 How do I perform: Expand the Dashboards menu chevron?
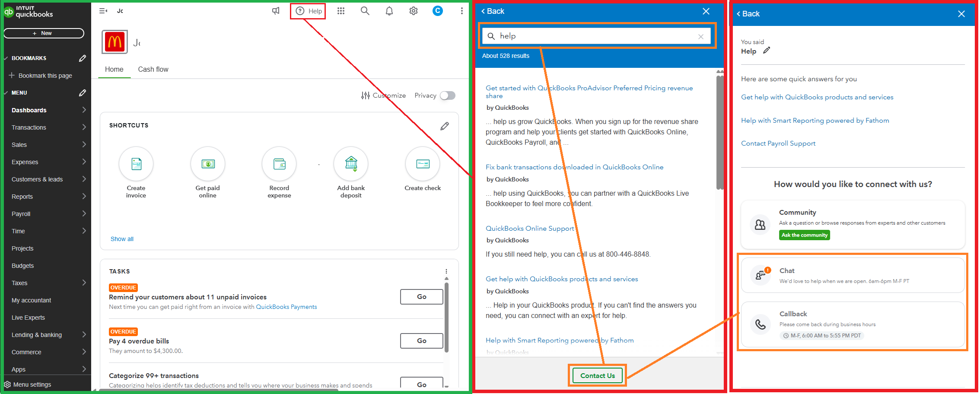pos(84,110)
